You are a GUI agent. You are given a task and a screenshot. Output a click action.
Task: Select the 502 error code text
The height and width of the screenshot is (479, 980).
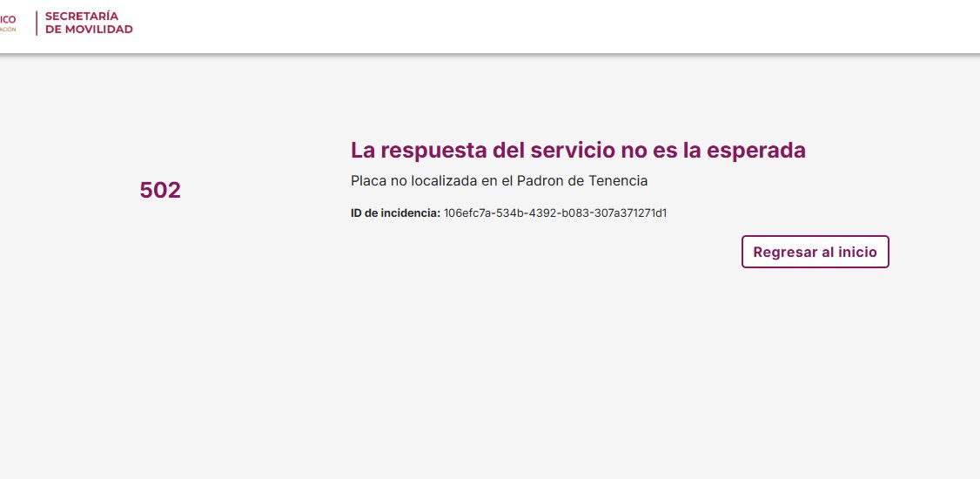click(160, 190)
